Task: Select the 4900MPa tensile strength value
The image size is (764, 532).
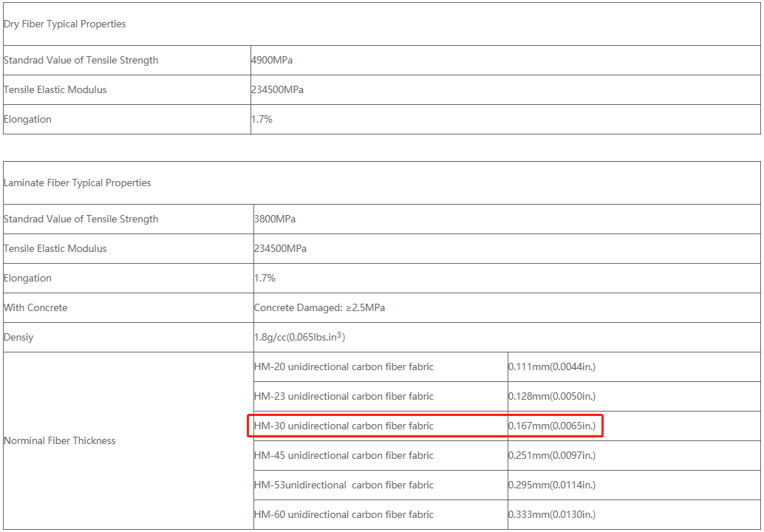Action: tap(272, 61)
